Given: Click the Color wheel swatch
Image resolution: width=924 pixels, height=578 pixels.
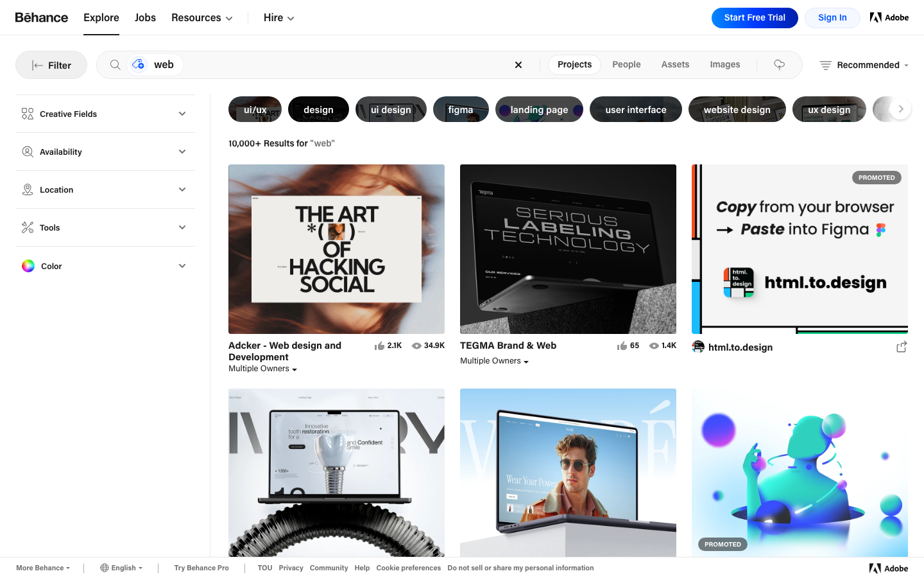Looking at the screenshot, I should (x=28, y=266).
